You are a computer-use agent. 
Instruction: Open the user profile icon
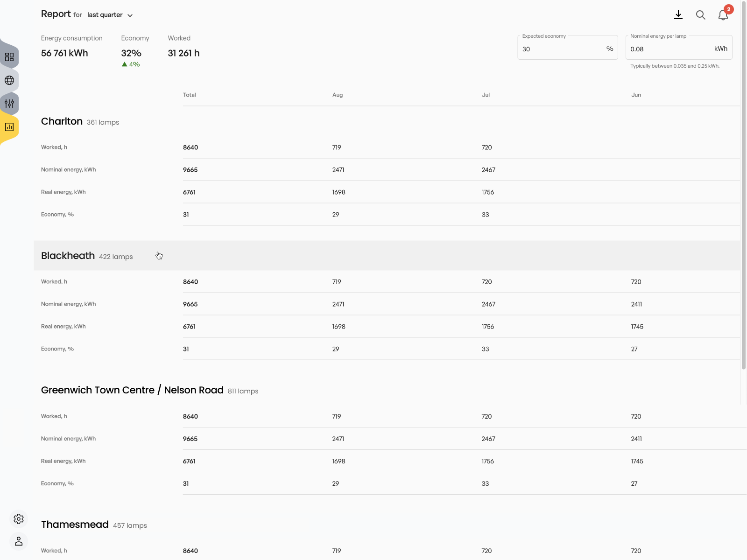click(19, 541)
